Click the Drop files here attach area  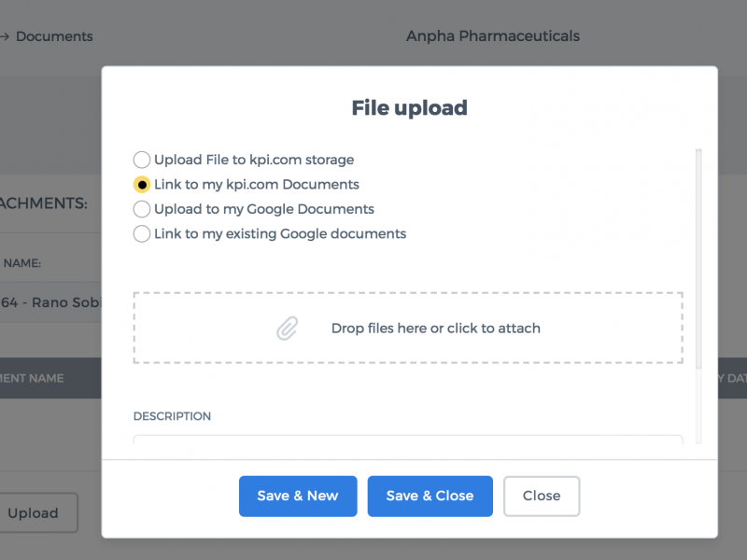tap(408, 329)
